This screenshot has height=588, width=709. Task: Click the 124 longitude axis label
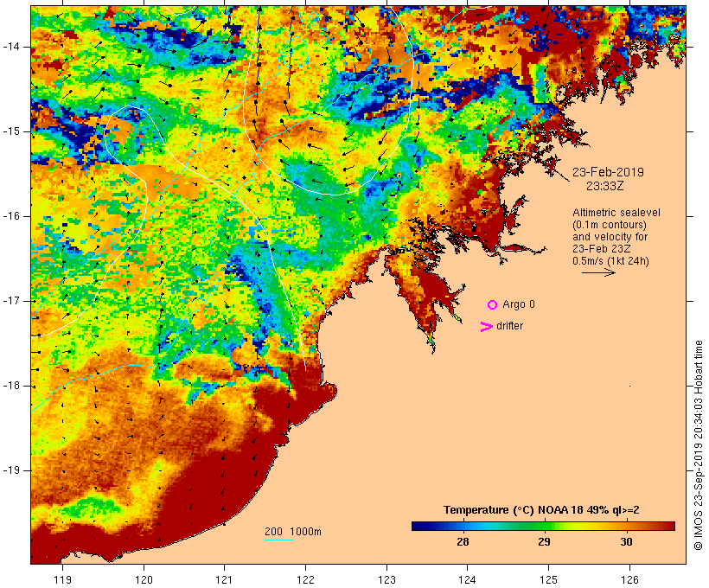pos(467,580)
